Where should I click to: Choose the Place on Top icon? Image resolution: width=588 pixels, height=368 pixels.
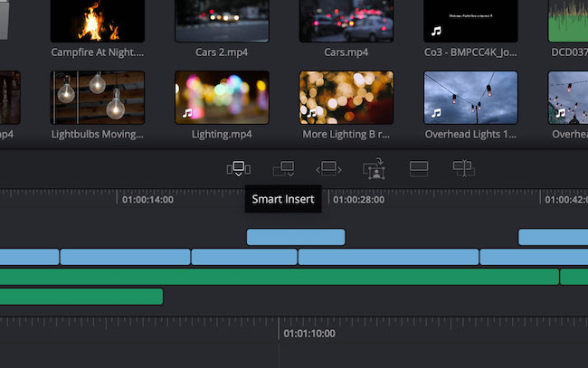tap(419, 168)
